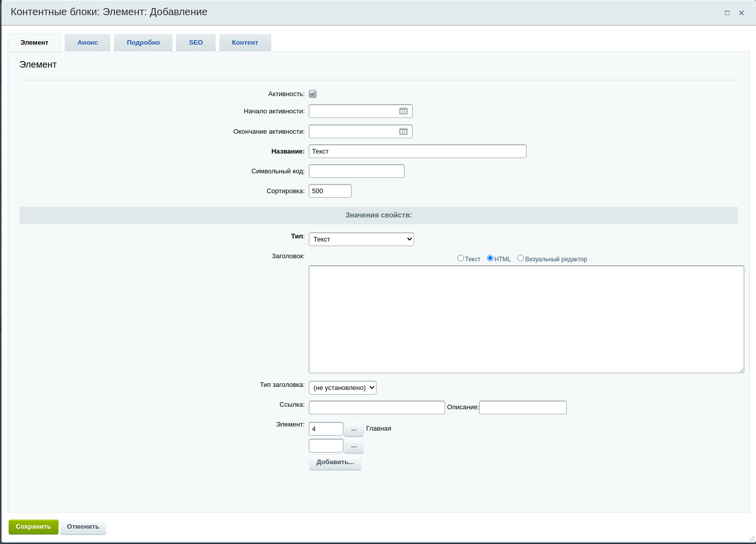Open calendar for Окончание активности

coord(403,131)
